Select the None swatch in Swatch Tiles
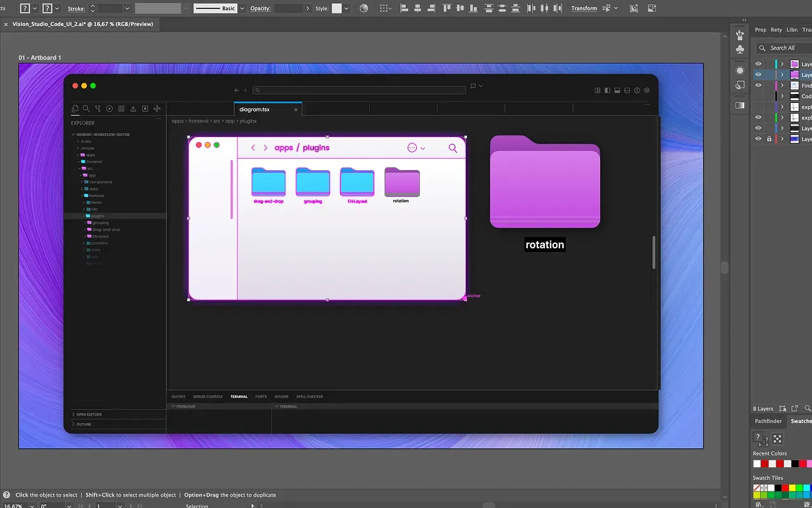The width and height of the screenshot is (812, 508). [x=757, y=488]
